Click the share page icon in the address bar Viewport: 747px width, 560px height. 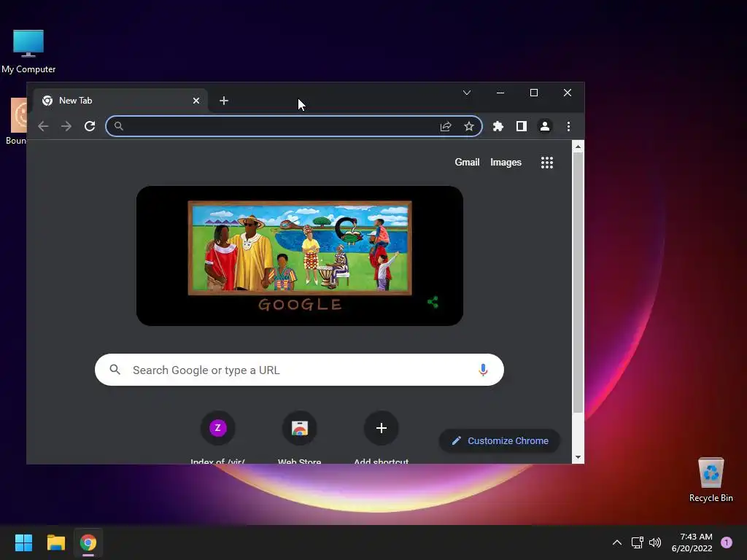[x=446, y=126]
